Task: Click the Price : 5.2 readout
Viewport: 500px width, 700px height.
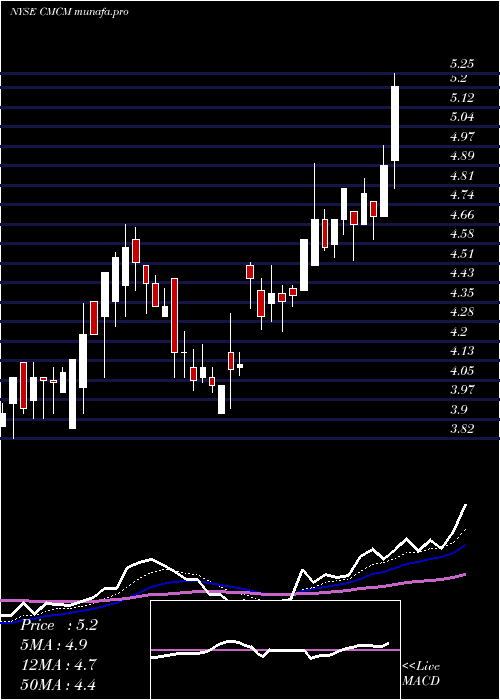Action: pyautogui.click(x=59, y=625)
